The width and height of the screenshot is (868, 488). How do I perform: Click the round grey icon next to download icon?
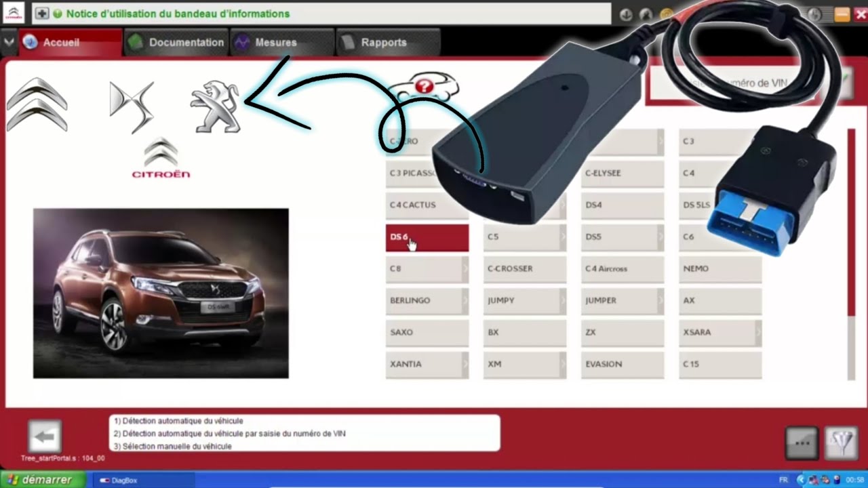tap(646, 14)
